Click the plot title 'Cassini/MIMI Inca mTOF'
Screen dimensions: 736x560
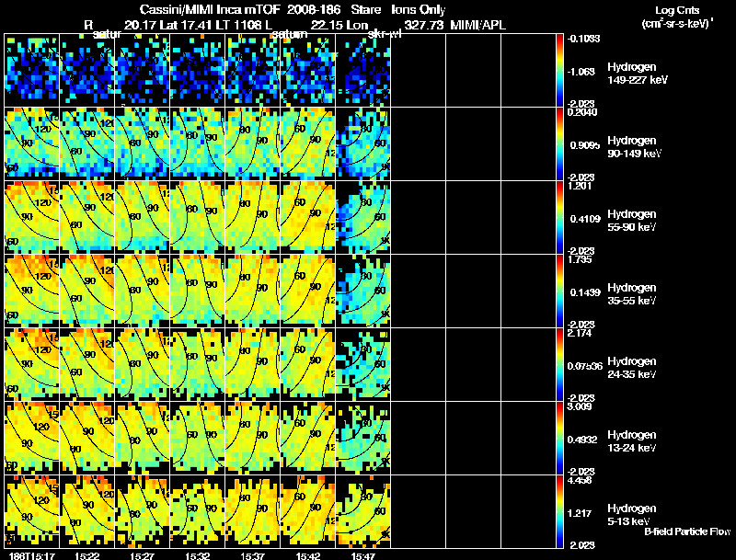[210, 10]
